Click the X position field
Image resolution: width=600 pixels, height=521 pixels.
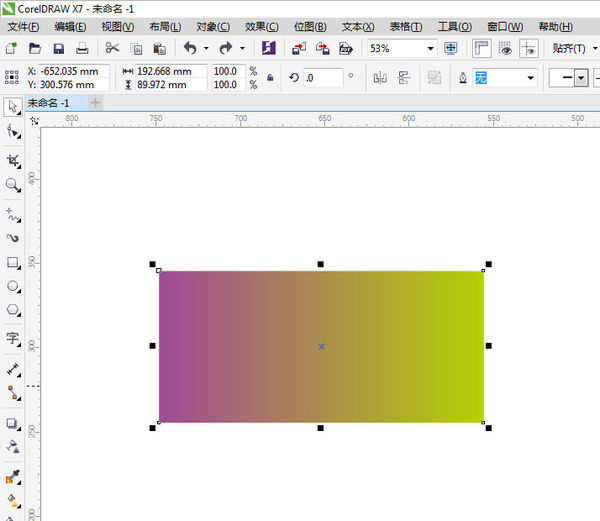[73, 71]
